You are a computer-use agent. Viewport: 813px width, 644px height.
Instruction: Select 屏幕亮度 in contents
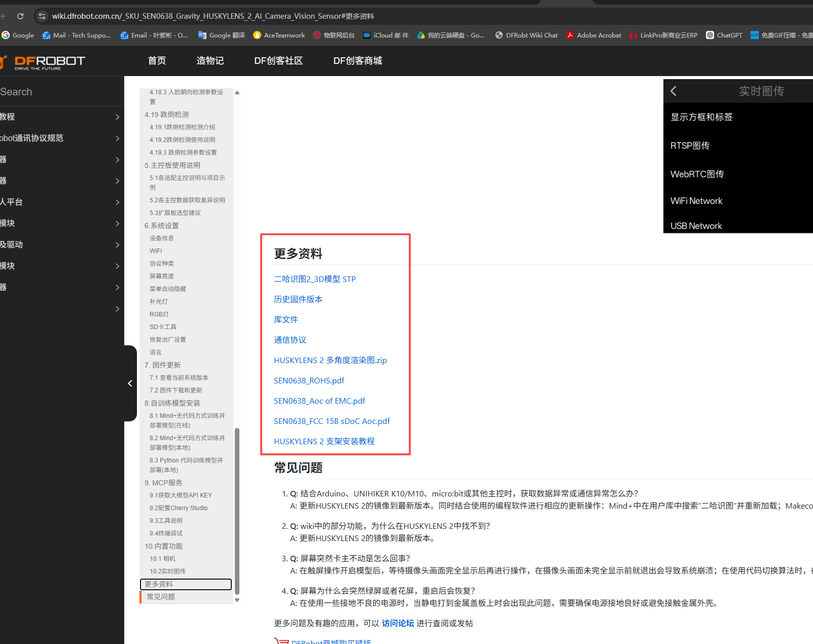pos(162,276)
